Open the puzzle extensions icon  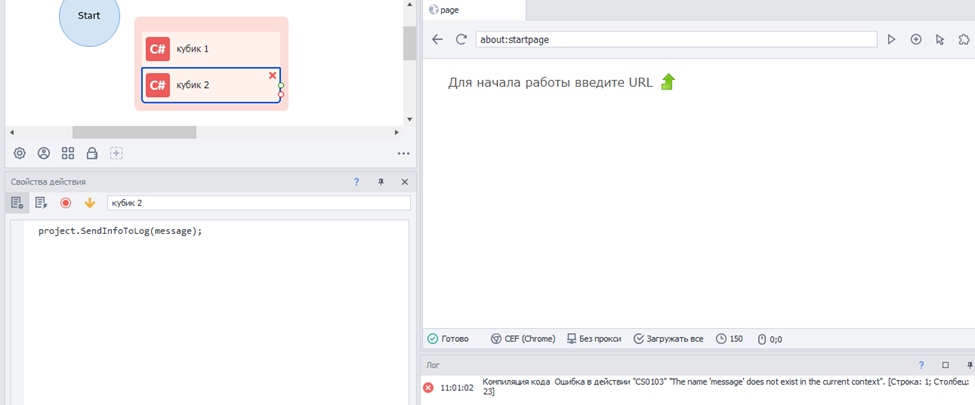(964, 39)
